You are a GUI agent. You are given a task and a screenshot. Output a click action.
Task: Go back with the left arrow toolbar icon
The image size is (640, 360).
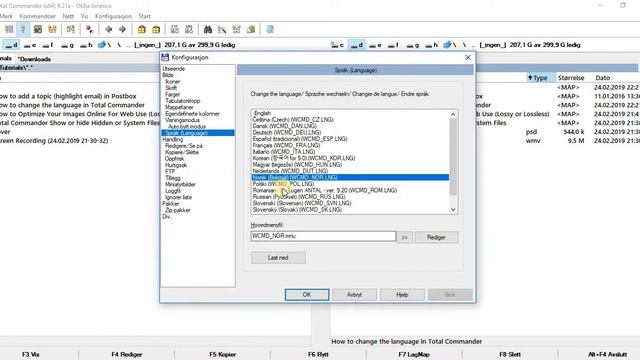tap(109, 29)
